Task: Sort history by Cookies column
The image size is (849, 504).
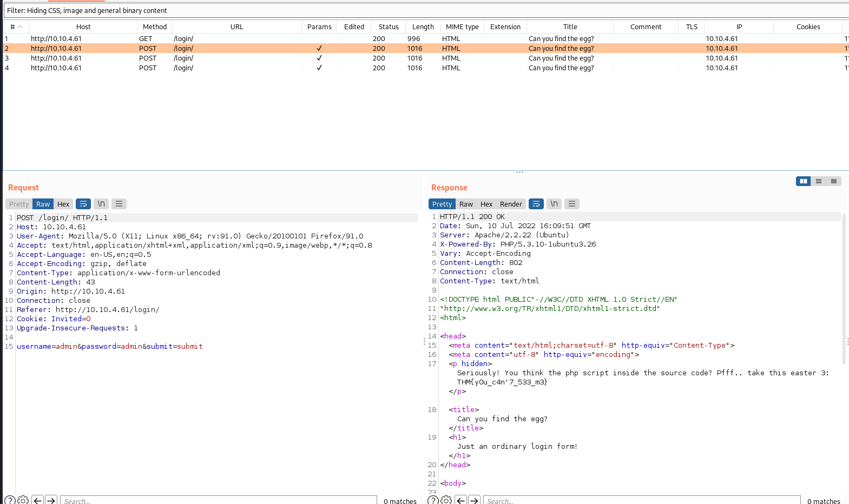Action: [x=808, y=26]
